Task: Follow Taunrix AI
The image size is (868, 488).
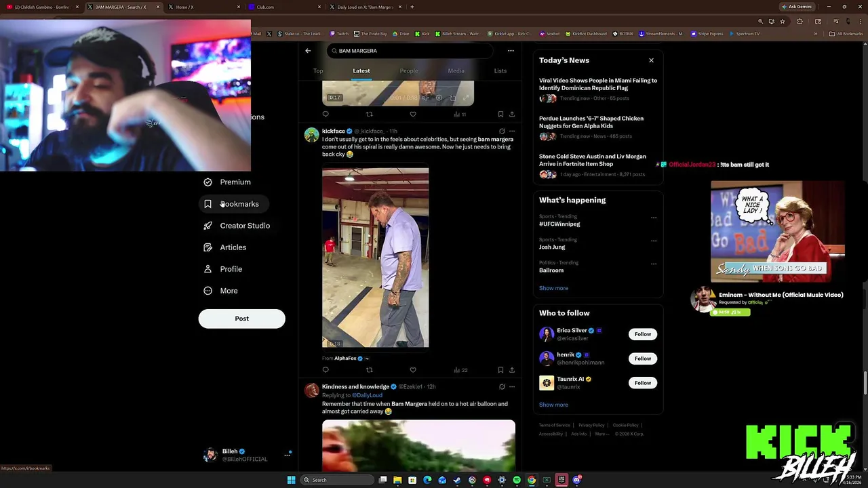Action: click(x=643, y=383)
